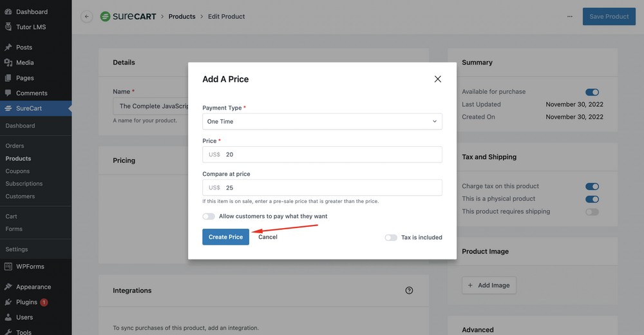Image resolution: width=644 pixels, height=335 pixels.
Task: Click the Add Image button
Action: coord(489,285)
